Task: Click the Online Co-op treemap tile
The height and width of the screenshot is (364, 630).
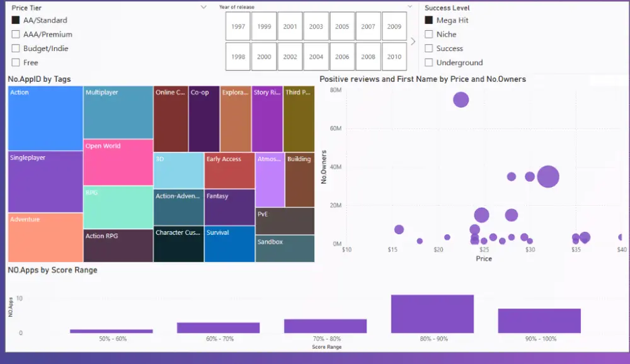Action: (x=171, y=119)
